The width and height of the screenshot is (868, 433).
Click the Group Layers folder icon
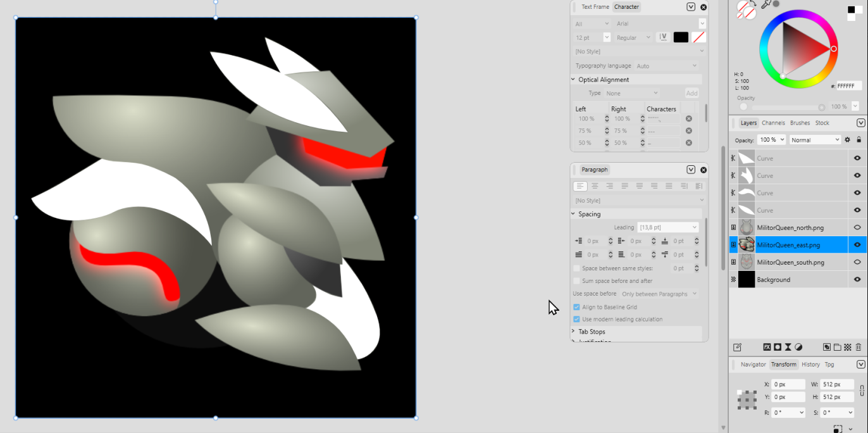pos(837,347)
